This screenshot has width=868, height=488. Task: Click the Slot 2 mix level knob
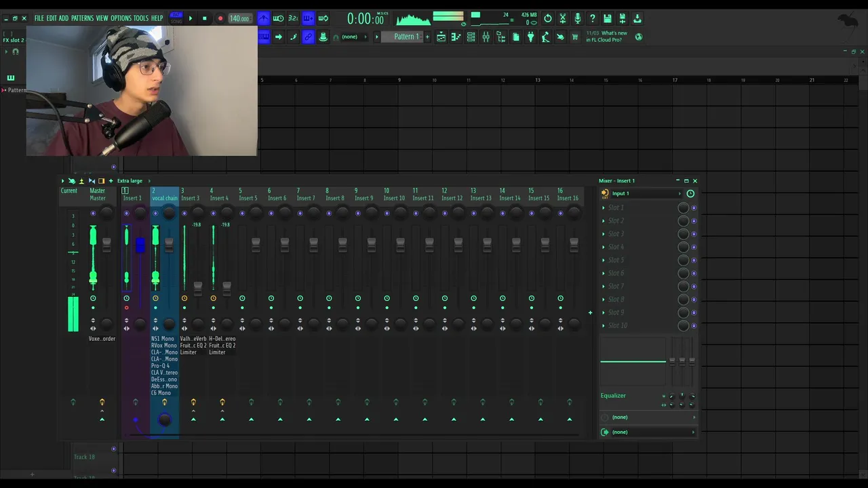[684, 221]
